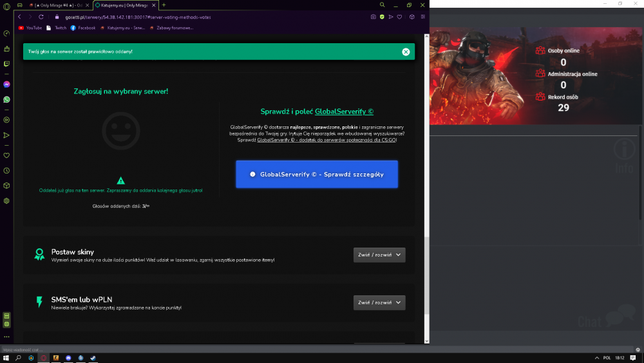Click Administracja online label in right window

(572, 74)
